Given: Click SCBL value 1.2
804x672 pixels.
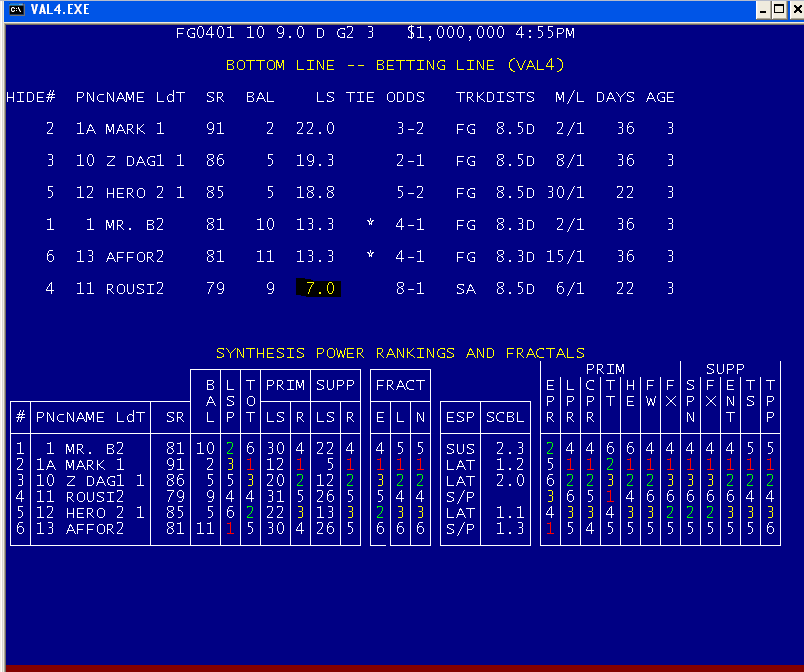Looking at the screenshot, I should (x=510, y=465).
